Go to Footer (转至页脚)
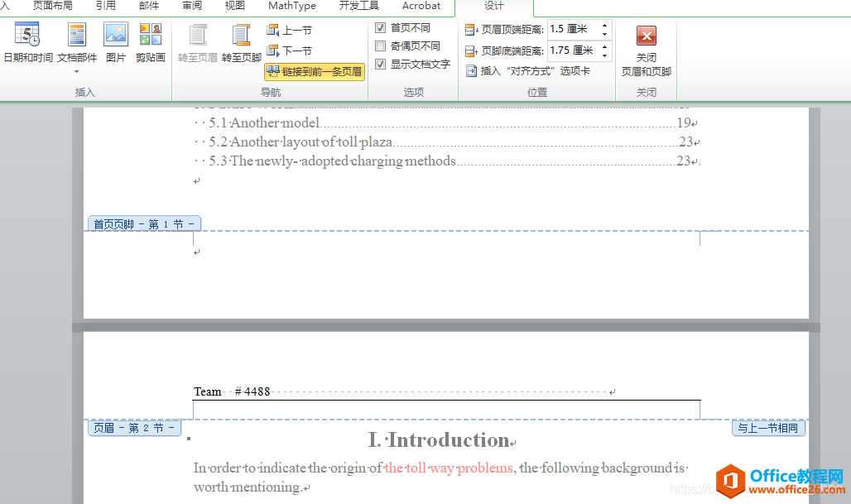 pyautogui.click(x=242, y=42)
